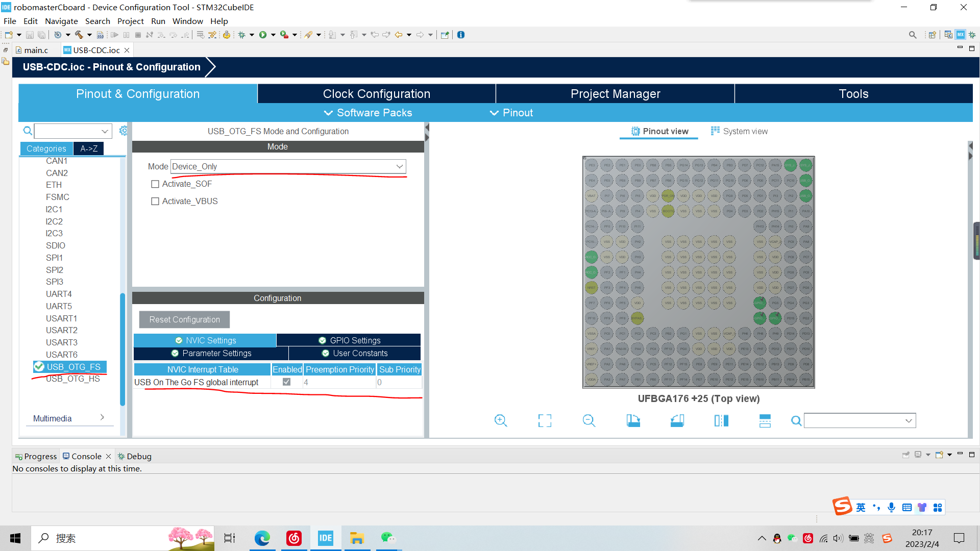
Task: Enable the Activate_SOF checkbox
Action: tap(155, 184)
